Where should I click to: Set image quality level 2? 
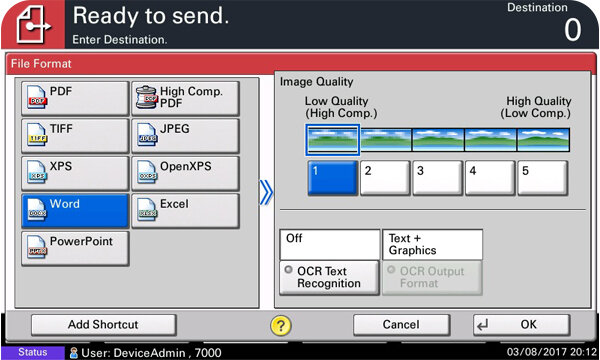click(385, 178)
